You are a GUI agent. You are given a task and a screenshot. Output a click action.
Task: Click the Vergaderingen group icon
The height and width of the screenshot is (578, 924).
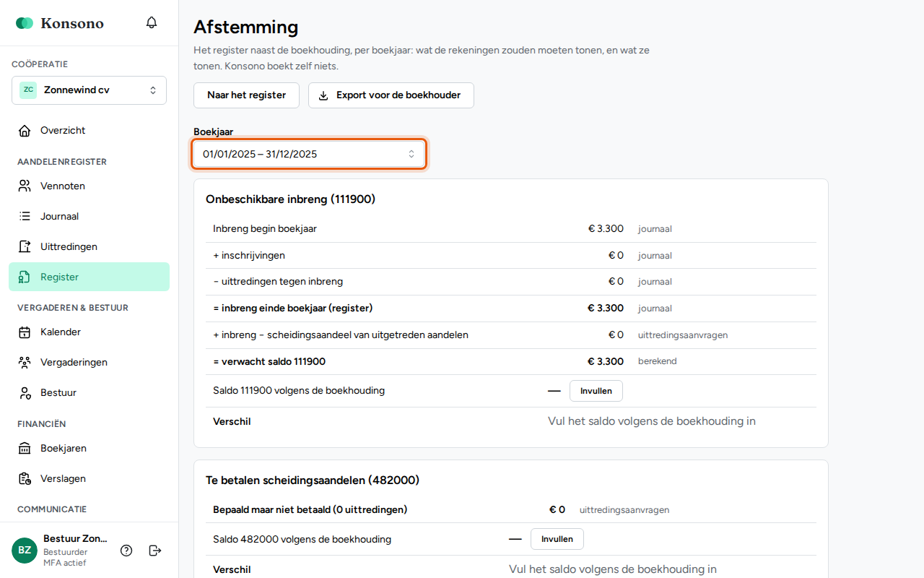point(25,363)
